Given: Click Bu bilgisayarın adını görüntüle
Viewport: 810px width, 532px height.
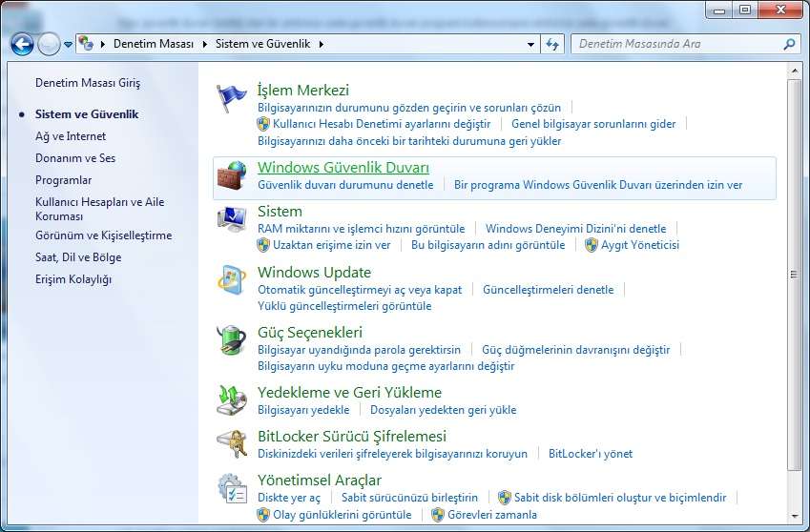Looking at the screenshot, I should [488, 245].
